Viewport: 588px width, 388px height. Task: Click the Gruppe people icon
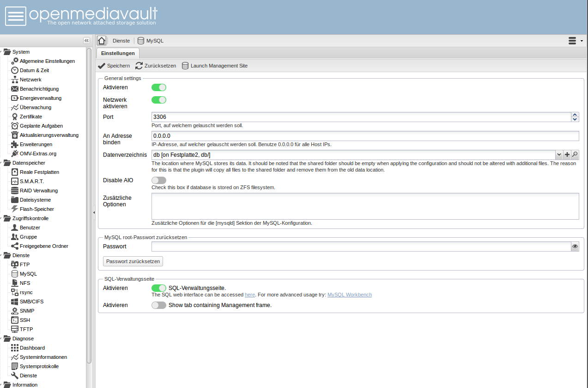[15, 237]
